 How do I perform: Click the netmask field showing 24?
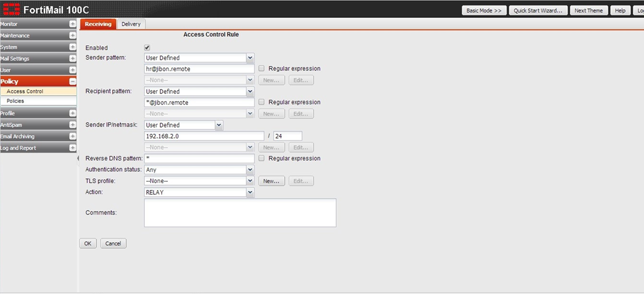287,136
